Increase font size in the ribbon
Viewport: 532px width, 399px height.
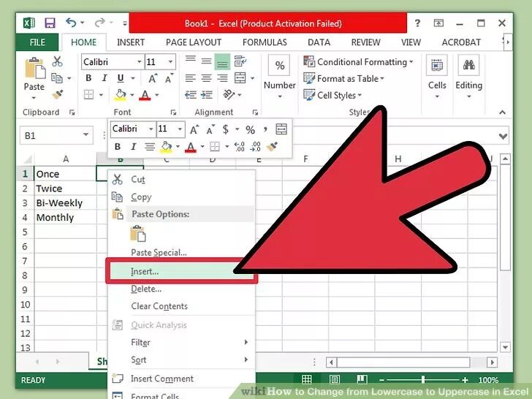click(x=153, y=78)
